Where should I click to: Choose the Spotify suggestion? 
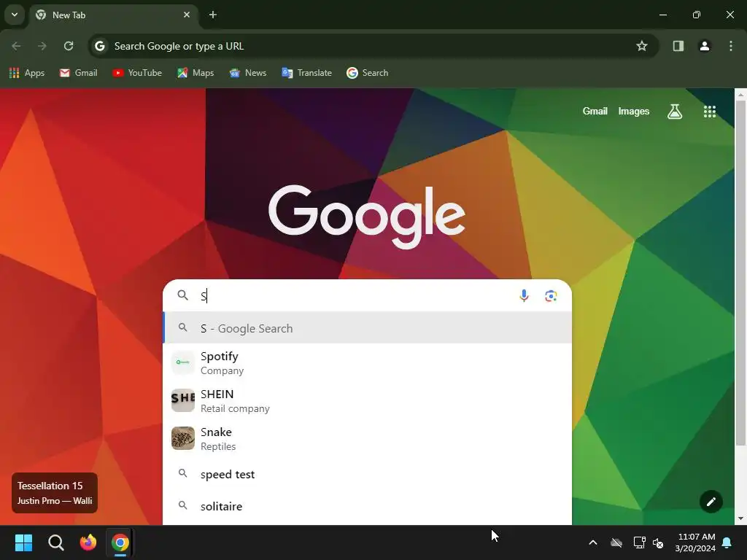(368, 363)
